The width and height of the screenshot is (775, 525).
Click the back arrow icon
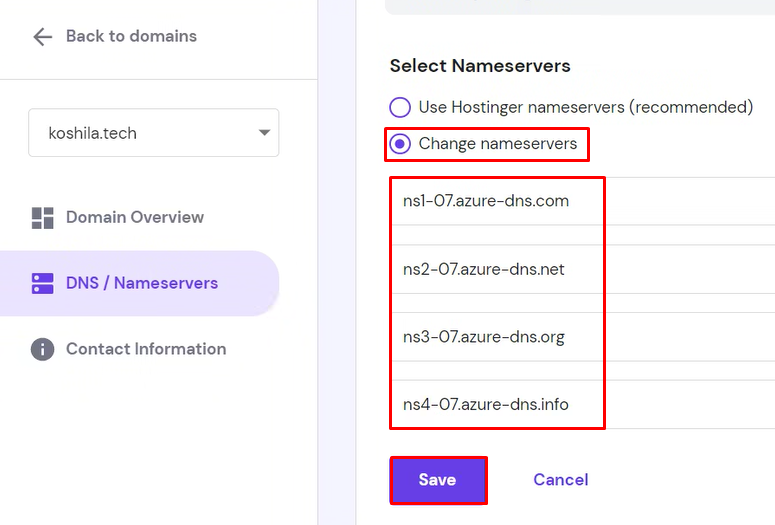(x=43, y=37)
